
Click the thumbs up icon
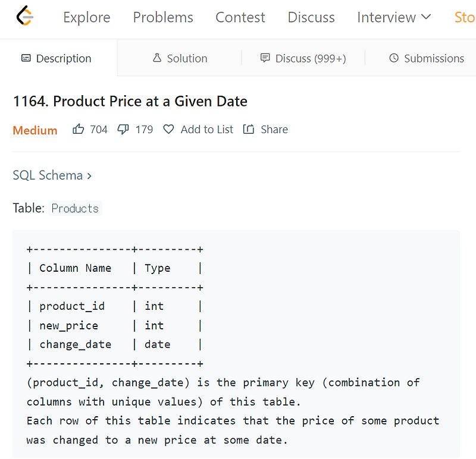[x=78, y=129]
